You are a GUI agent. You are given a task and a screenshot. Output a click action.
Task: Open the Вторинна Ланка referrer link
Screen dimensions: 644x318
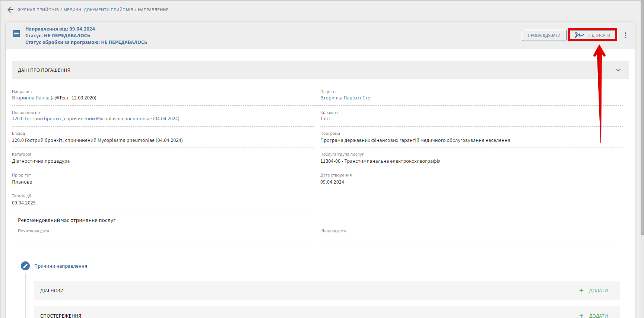[31, 98]
